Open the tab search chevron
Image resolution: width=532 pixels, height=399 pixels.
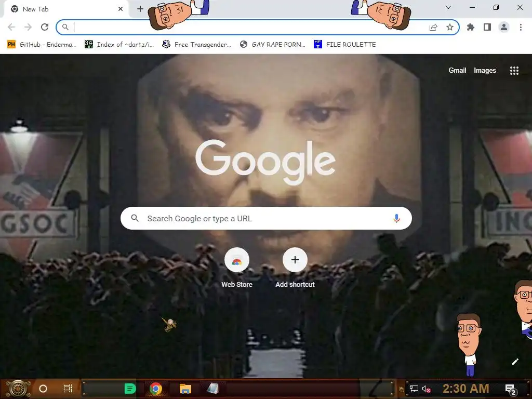pos(448,7)
